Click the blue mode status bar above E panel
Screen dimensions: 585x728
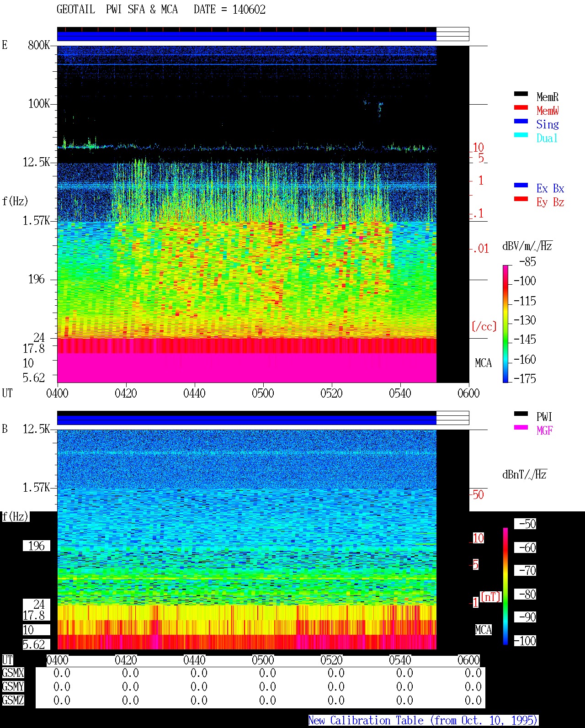coord(247,36)
